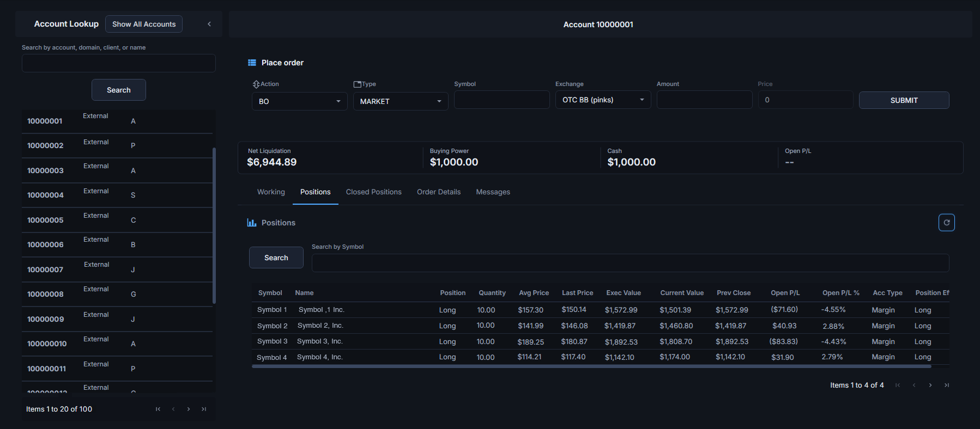Click the Prev Close column header

pyautogui.click(x=734, y=293)
